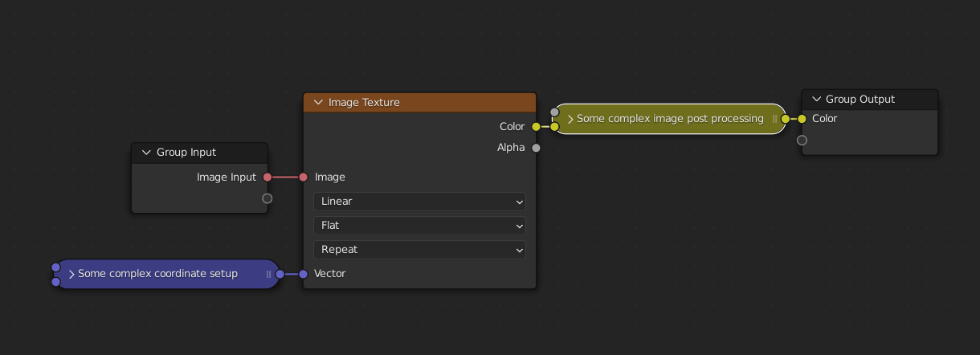
Task: Click the empty output socket on Group Input
Action: tap(267, 198)
